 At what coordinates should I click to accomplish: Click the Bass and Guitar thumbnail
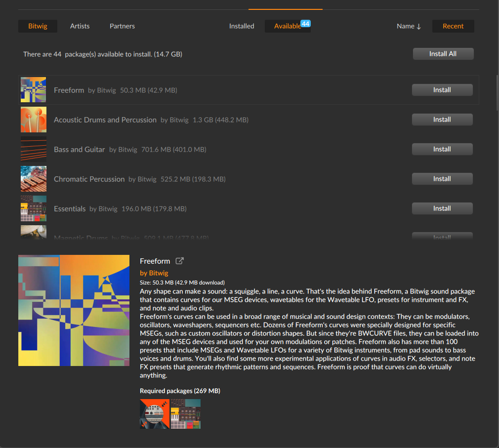[34, 149]
